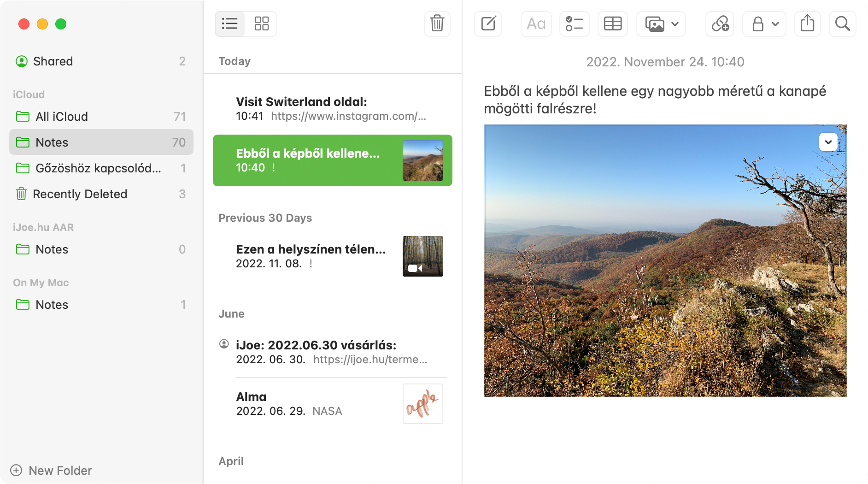Click the lock note icon

(x=758, y=24)
